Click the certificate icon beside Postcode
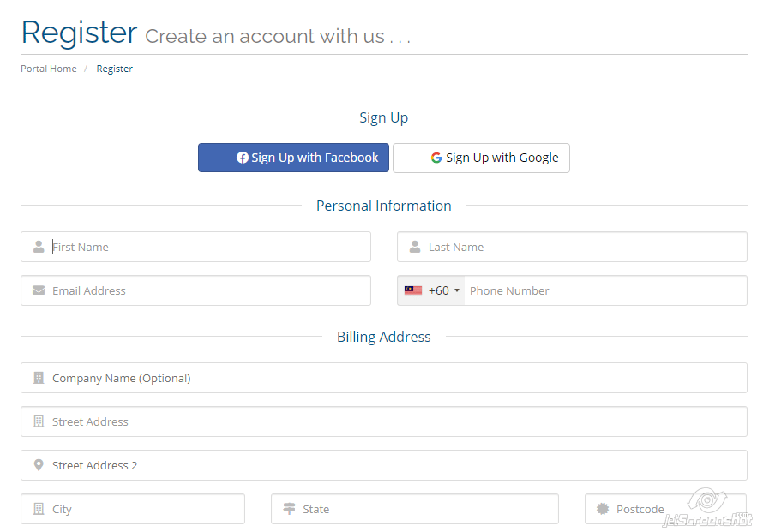The image size is (757, 532). 603,509
